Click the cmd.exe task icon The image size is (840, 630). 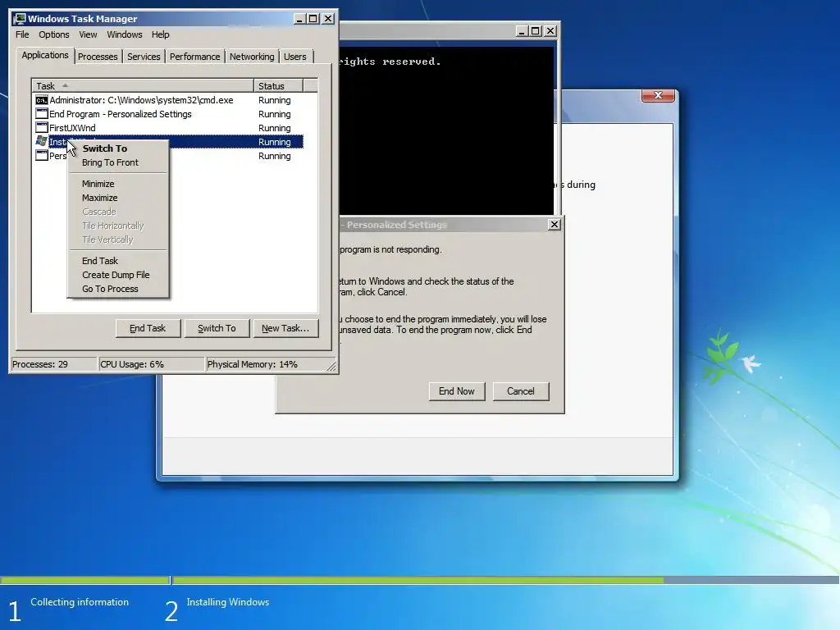pyautogui.click(x=41, y=100)
